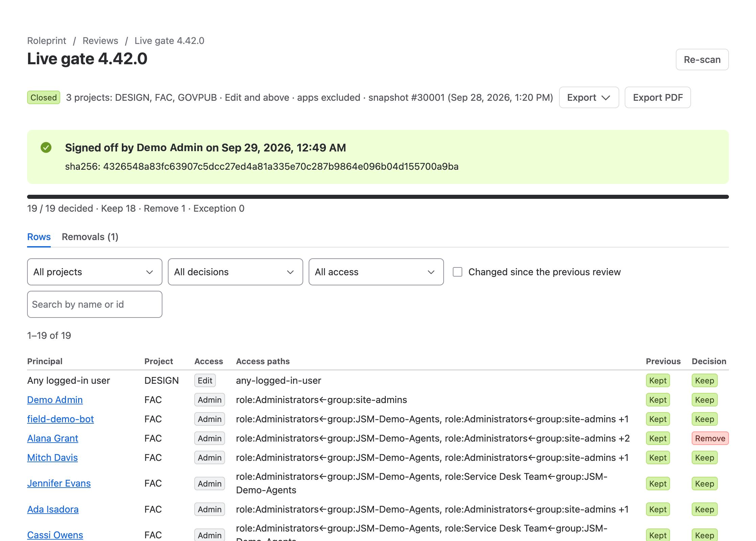Image resolution: width=756 pixels, height=541 pixels.
Task: Open the Roleprint breadcrumb link
Action: tap(47, 41)
